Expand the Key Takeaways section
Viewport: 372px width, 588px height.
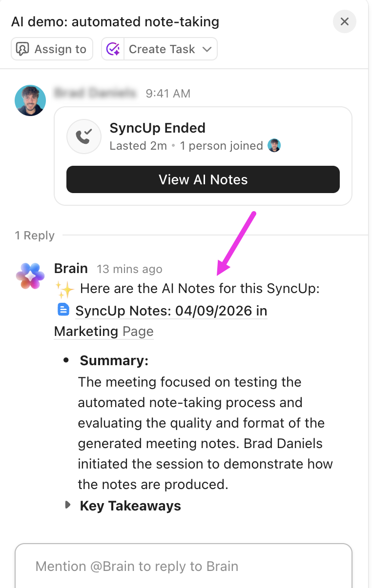[x=68, y=506]
